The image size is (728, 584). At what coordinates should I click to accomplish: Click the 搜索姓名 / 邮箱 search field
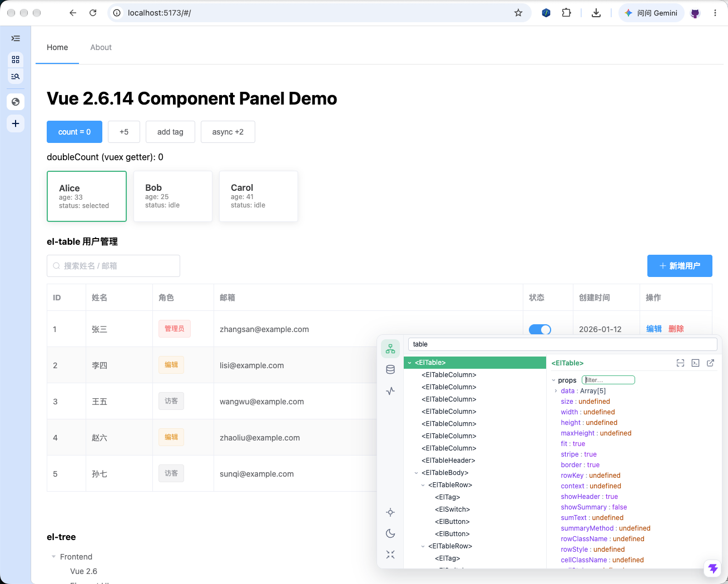coord(113,266)
